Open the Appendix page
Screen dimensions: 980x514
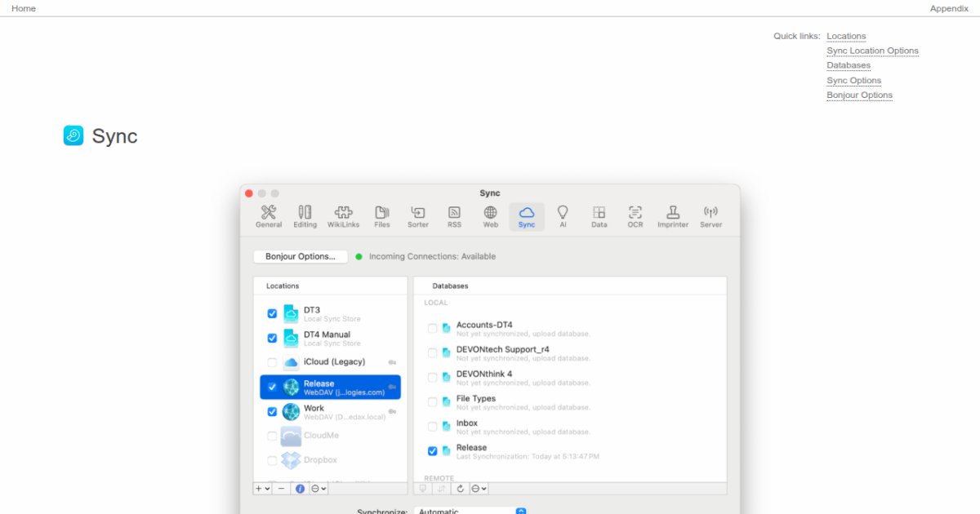point(949,8)
